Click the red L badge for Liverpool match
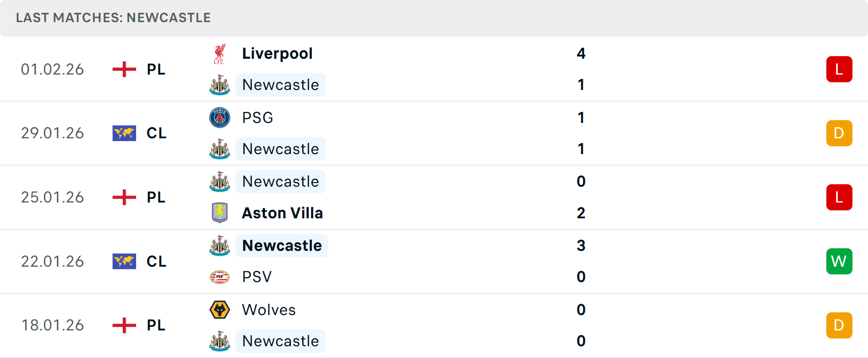Screen dimensions: 868x358 click(839, 69)
